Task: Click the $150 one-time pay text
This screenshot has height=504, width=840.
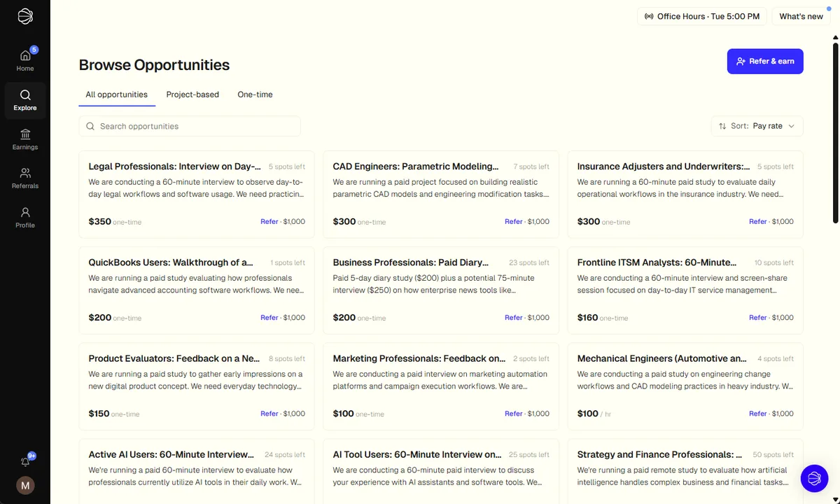Action: [x=114, y=414]
